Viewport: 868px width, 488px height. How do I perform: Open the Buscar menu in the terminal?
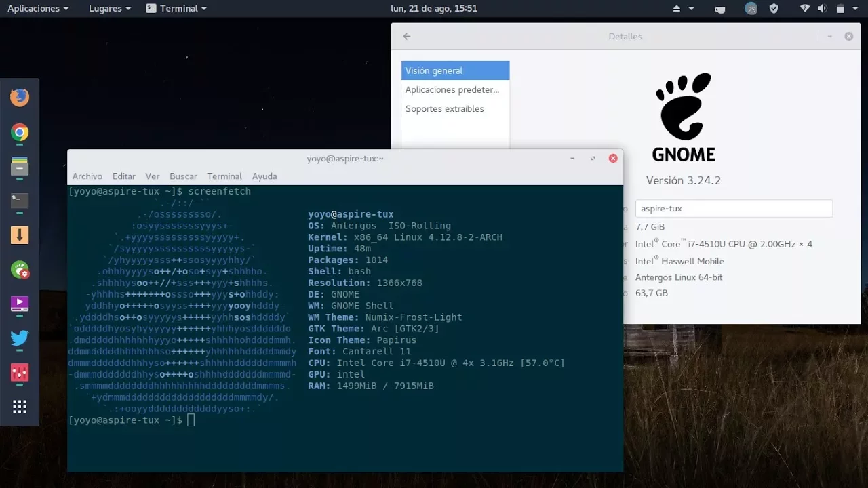click(183, 176)
